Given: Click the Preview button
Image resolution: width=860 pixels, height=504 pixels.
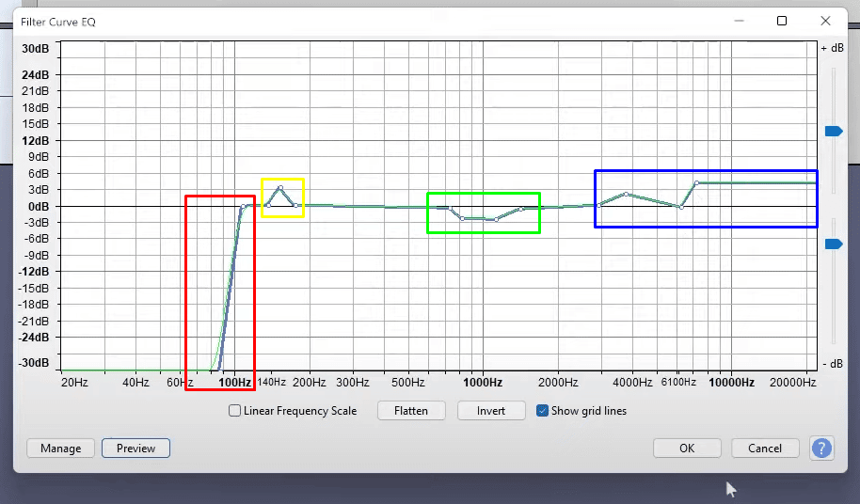Looking at the screenshot, I should [x=136, y=449].
